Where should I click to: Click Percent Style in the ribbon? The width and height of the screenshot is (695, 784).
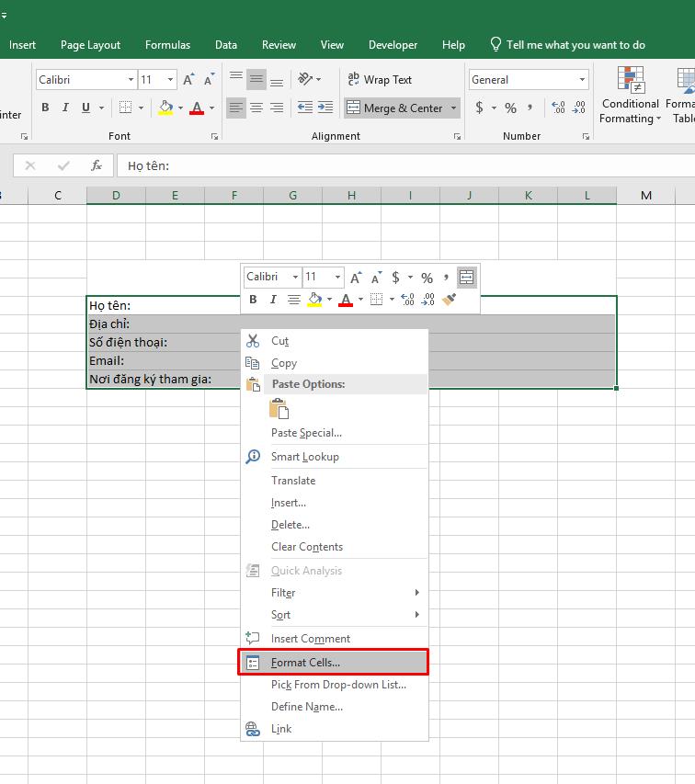[x=510, y=108]
